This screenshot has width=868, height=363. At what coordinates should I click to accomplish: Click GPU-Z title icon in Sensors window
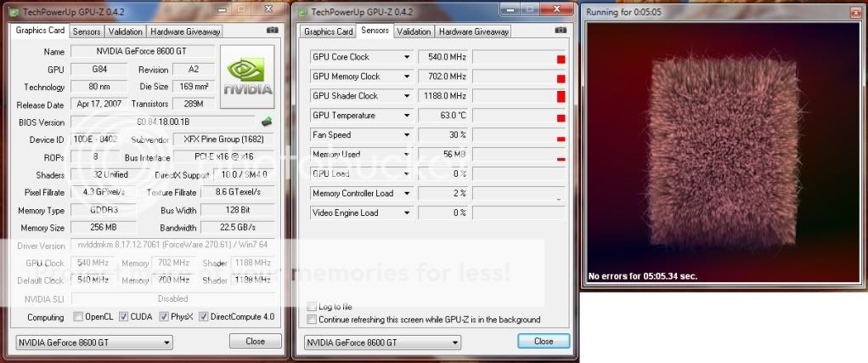[x=303, y=12]
